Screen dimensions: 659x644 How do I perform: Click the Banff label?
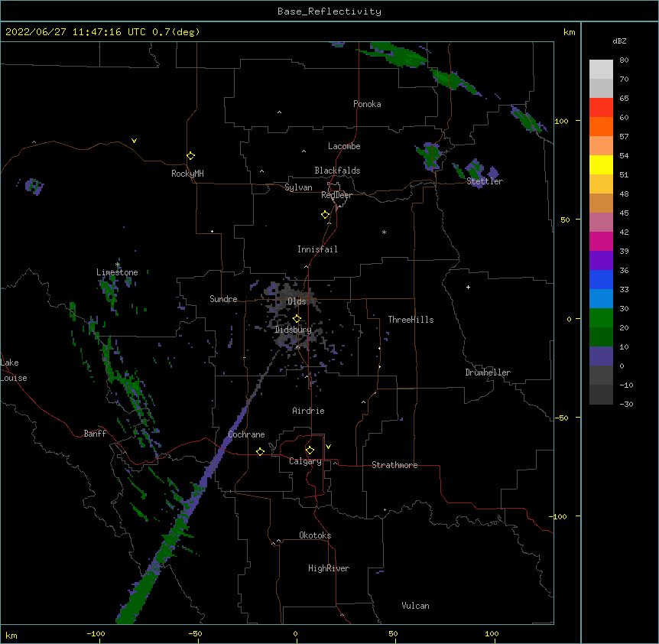[x=95, y=434]
